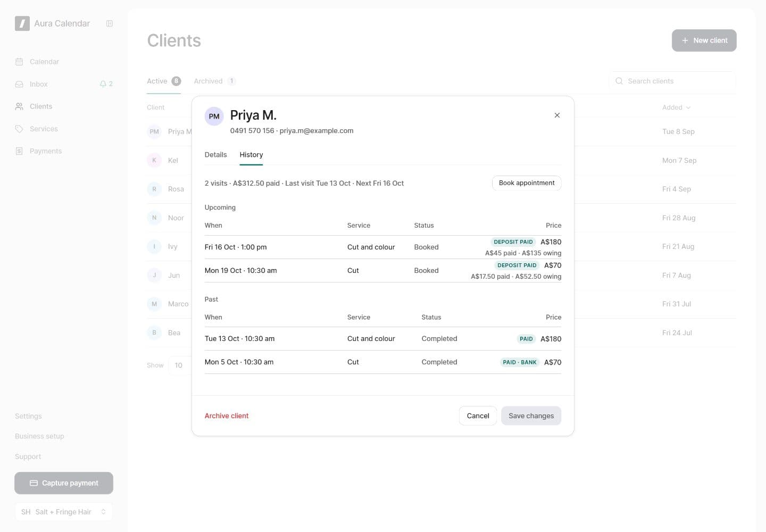The height and width of the screenshot is (532, 766).
Task: Open the Bea client row
Action: [x=169, y=332]
